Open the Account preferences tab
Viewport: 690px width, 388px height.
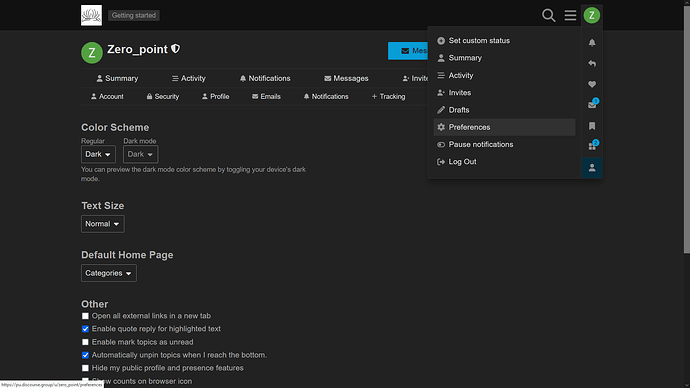(107, 96)
